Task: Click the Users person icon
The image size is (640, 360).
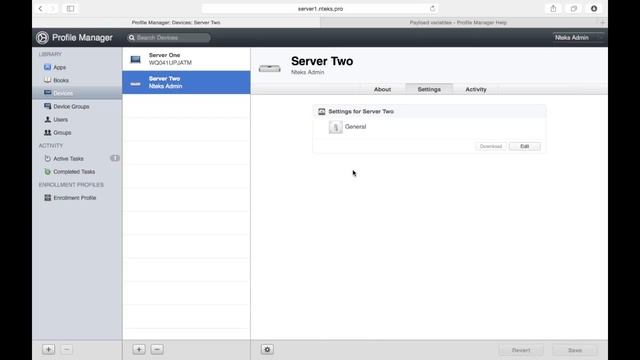Action: [x=47, y=119]
